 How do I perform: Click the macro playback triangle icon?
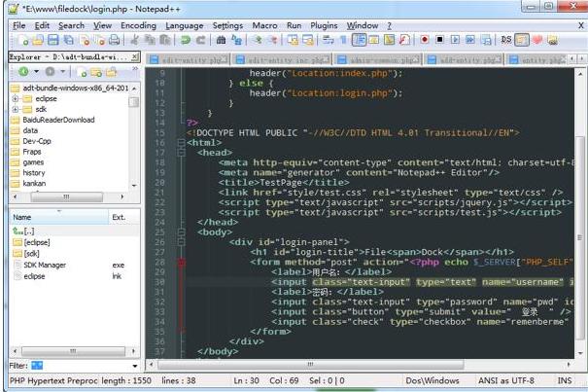pyautogui.click(x=456, y=41)
